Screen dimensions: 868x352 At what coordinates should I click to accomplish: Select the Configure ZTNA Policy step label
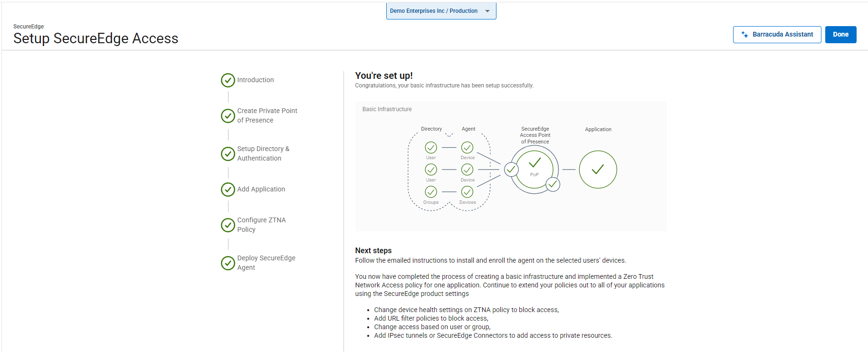click(261, 225)
